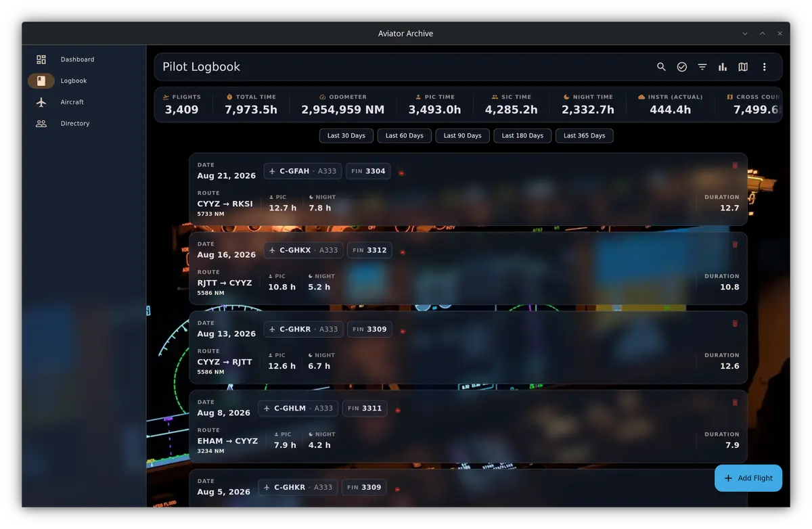The image size is (812, 529).
Task: Filter to Last 365 Days
Action: click(x=585, y=136)
